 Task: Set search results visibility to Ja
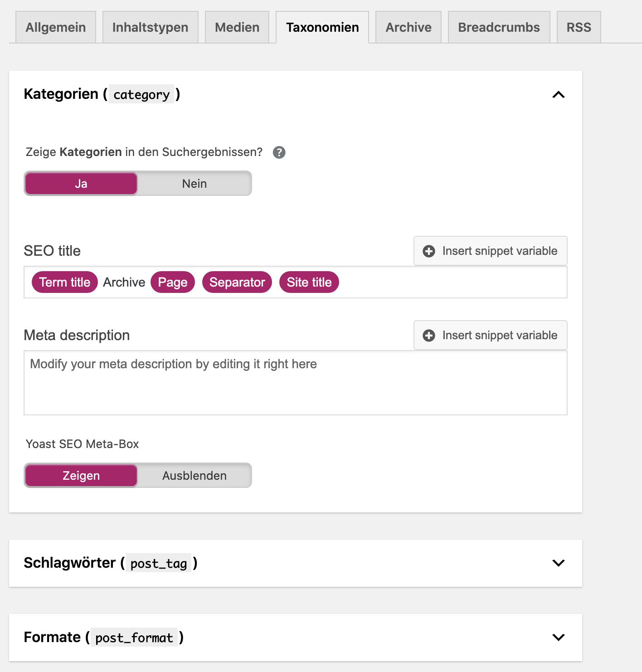coord(81,184)
